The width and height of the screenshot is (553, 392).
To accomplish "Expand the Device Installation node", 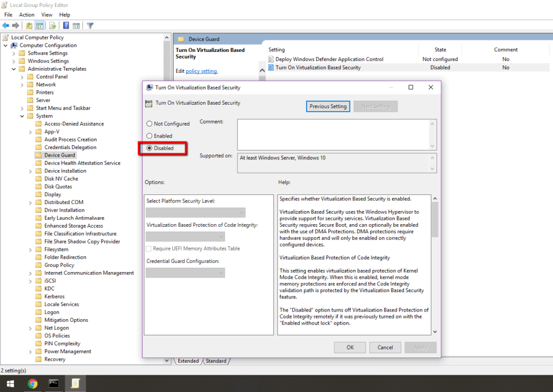I will [30, 171].
